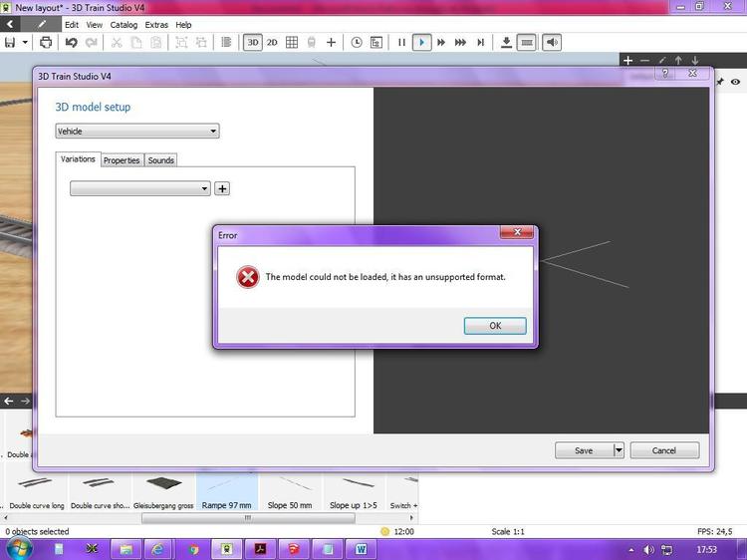This screenshot has width=747, height=560.
Task: Click OK in the Error dialog
Action: click(495, 326)
